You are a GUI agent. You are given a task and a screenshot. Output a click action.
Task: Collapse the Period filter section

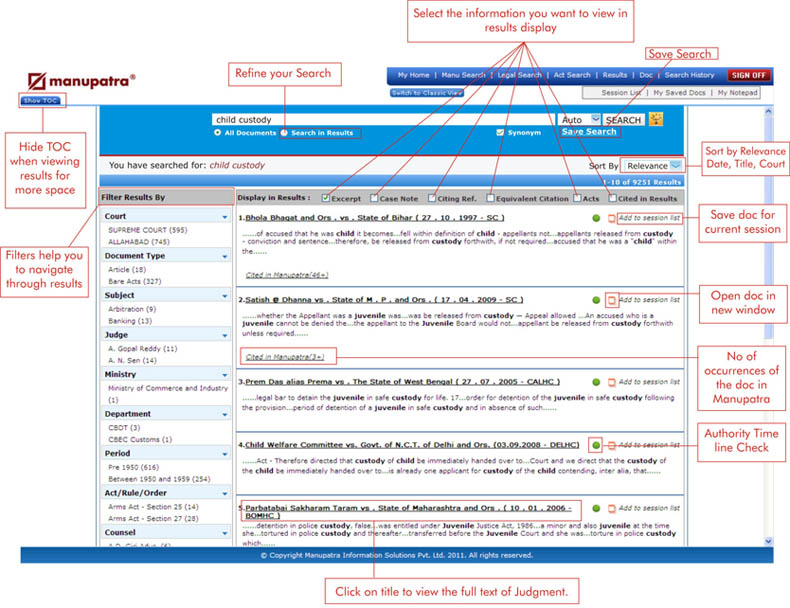225,454
